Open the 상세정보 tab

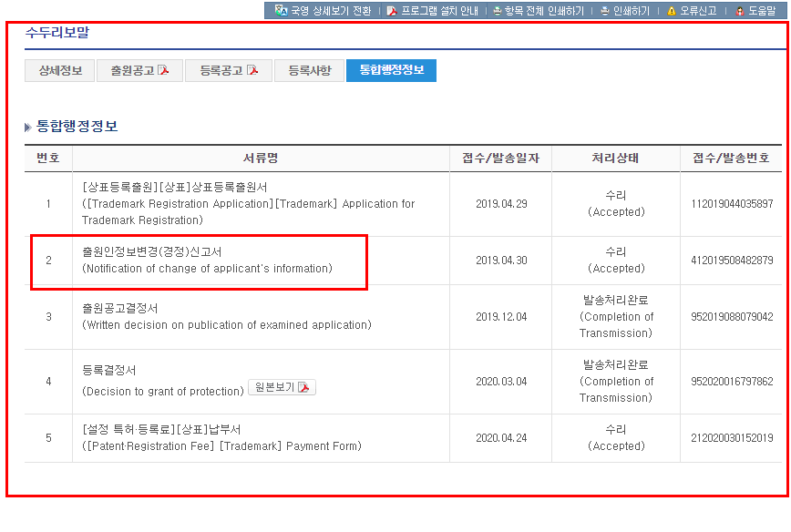tap(59, 70)
